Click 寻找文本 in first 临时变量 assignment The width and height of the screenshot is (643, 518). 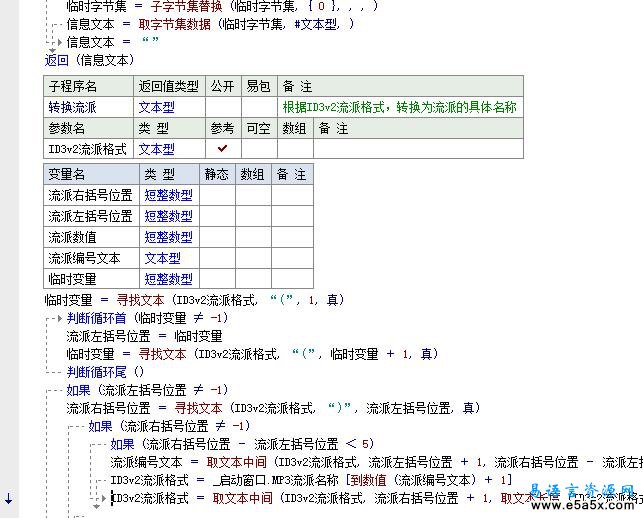[140, 300]
